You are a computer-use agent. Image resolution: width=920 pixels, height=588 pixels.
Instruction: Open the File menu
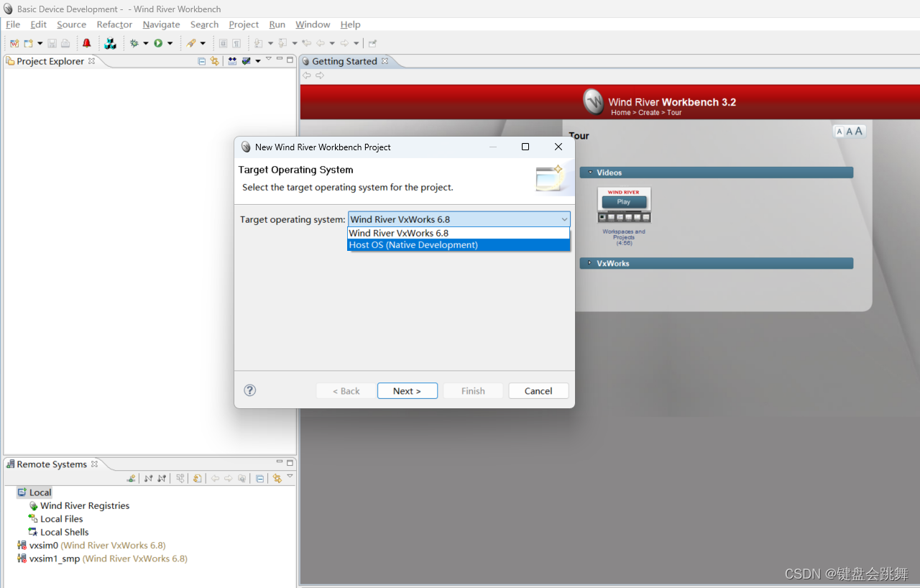point(13,24)
